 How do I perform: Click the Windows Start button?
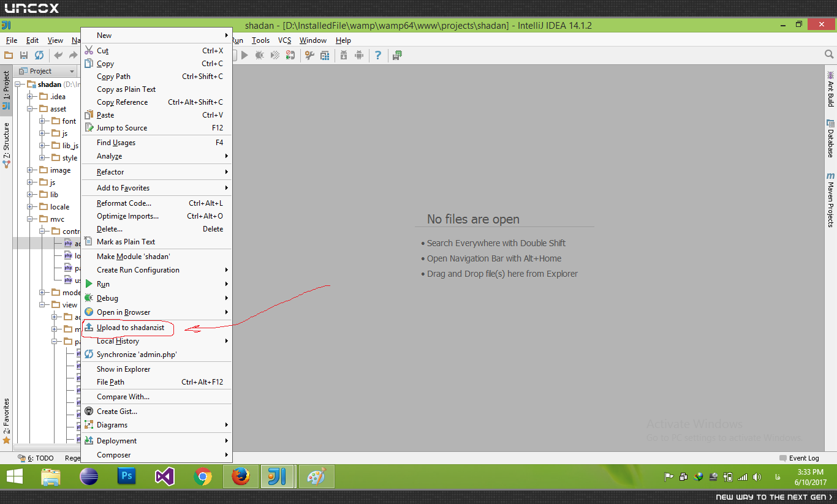click(15, 476)
